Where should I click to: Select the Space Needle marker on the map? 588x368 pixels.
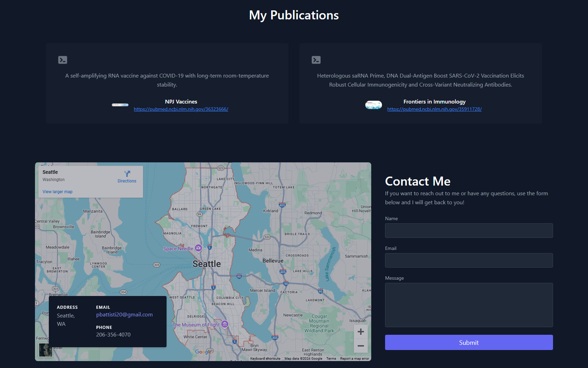(198, 248)
